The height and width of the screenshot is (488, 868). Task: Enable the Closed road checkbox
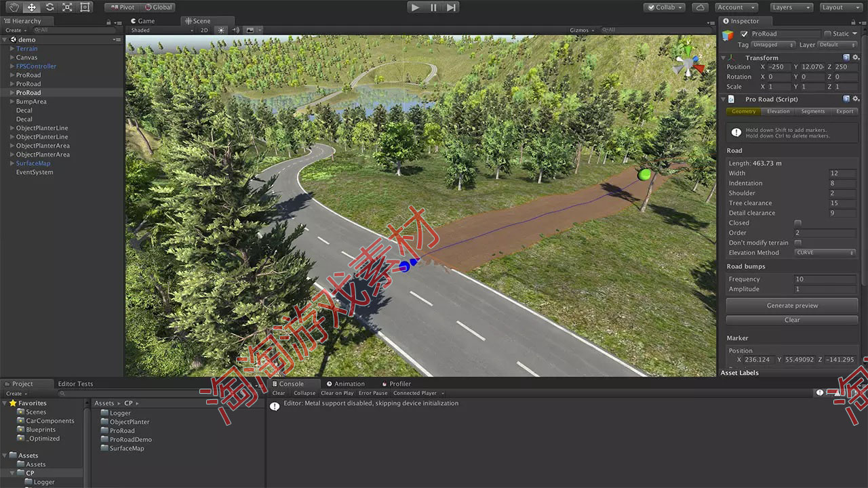point(798,223)
